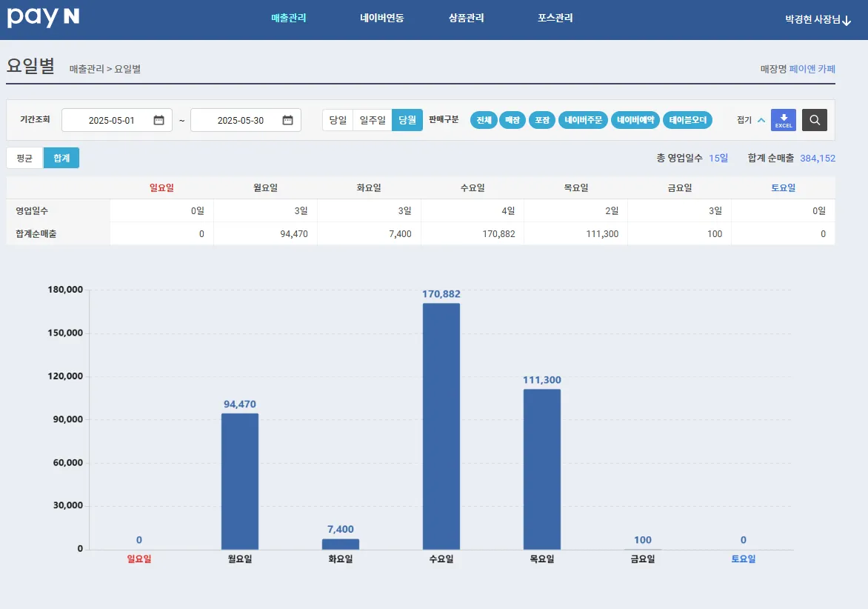Open start date calendar picker icon
The image size is (868, 609).
coord(159,120)
